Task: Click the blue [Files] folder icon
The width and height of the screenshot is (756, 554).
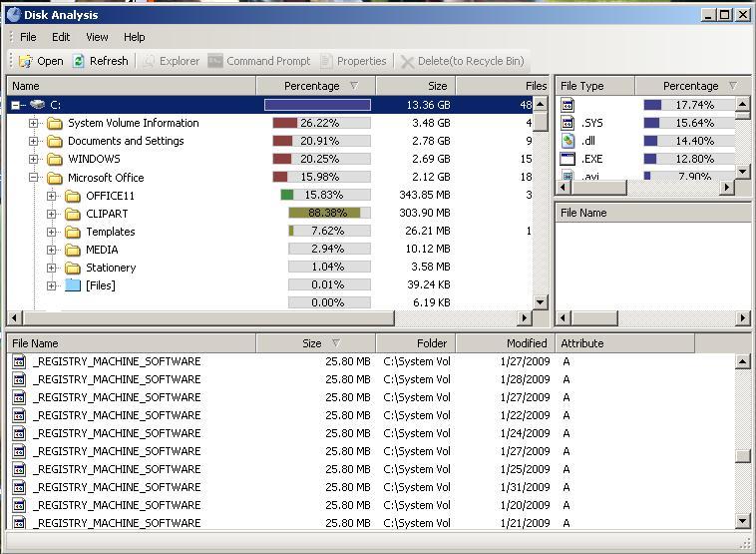Action: [x=73, y=285]
